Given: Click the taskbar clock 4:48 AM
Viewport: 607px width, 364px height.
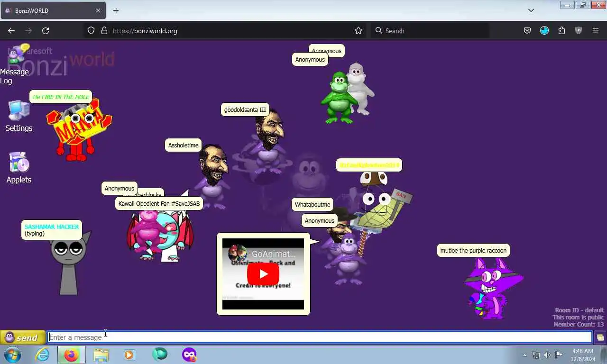Looking at the screenshot, I should (x=583, y=355).
